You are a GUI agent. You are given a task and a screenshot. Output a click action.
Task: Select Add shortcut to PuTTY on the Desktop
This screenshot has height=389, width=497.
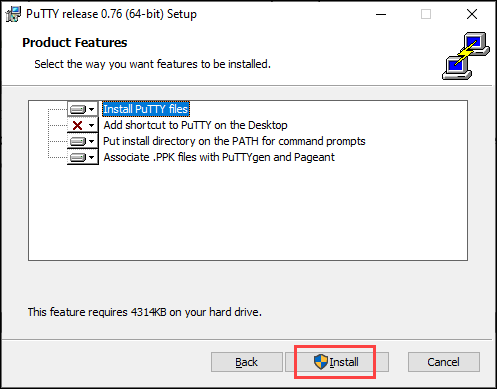[195, 125]
